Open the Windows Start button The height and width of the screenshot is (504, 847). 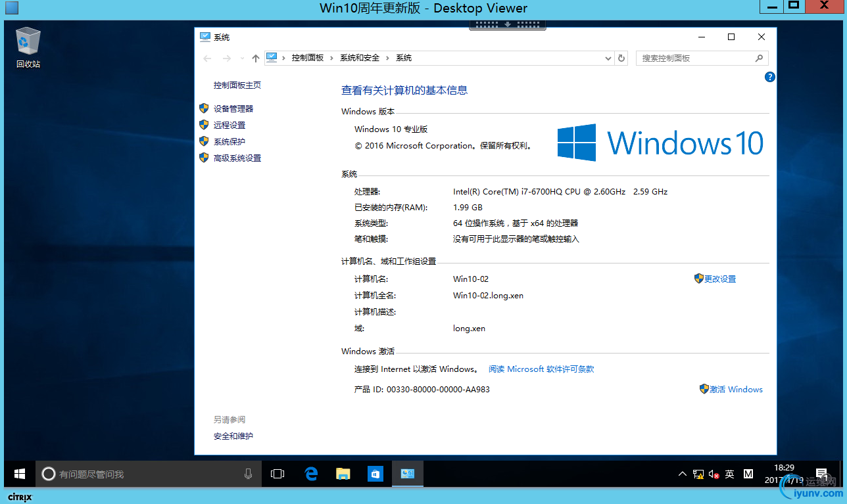20,474
